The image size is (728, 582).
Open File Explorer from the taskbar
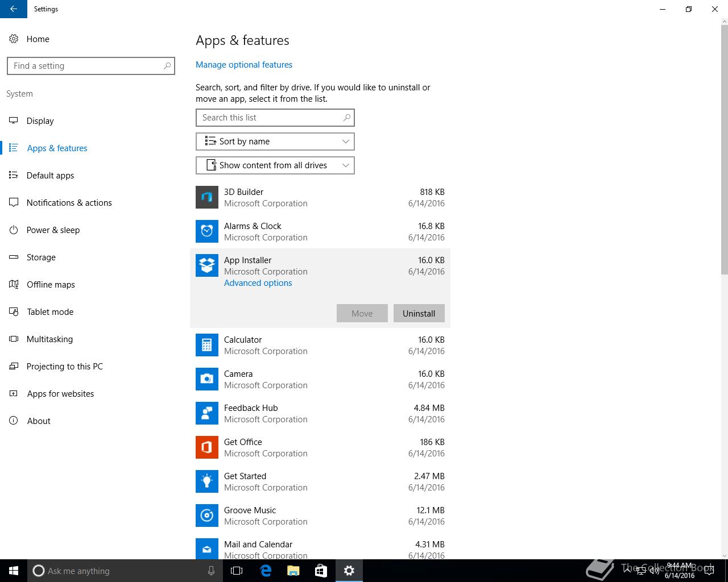pos(293,571)
